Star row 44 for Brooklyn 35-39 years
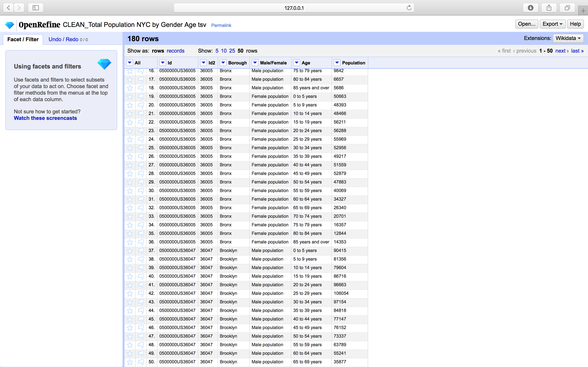 click(130, 311)
